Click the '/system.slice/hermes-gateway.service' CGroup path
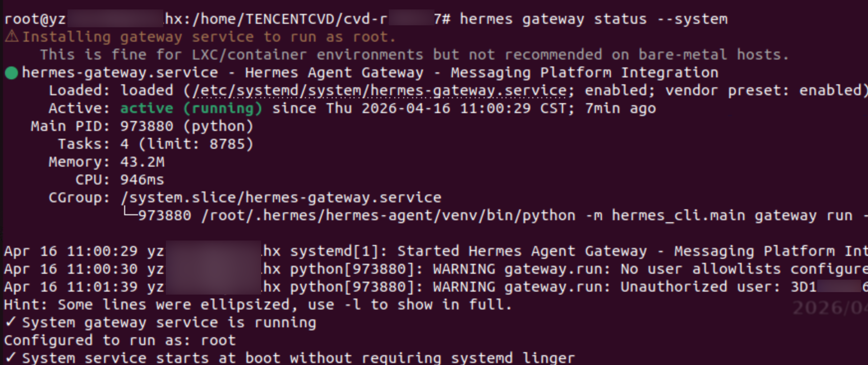 [x=281, y=197]
